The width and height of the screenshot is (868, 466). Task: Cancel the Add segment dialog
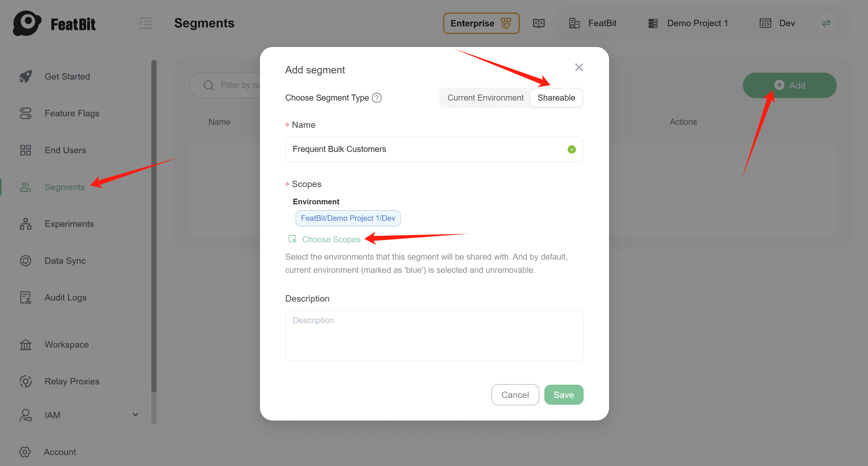[x=515, y=395]
